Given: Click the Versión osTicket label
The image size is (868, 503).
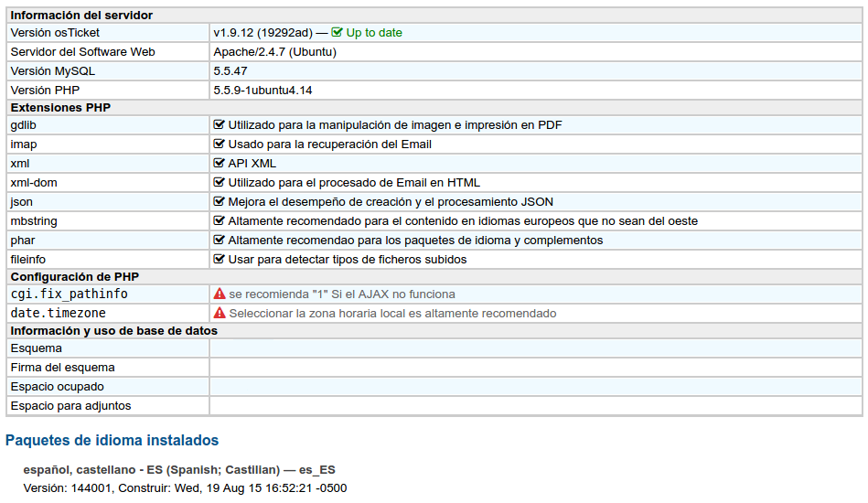Looking at the screenshot, I should point(55,33).
